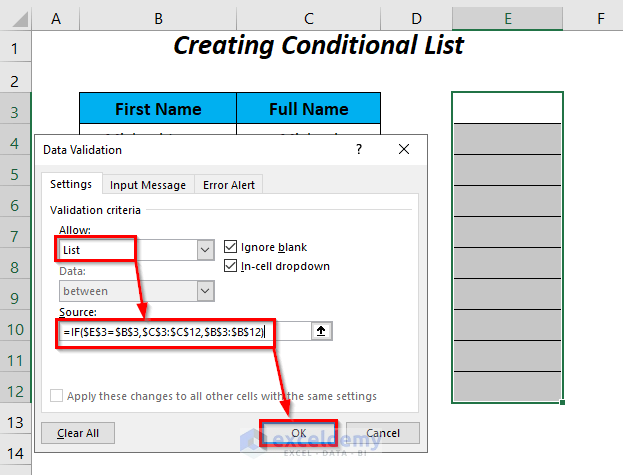Click the Clear All button

click(78, 433)
